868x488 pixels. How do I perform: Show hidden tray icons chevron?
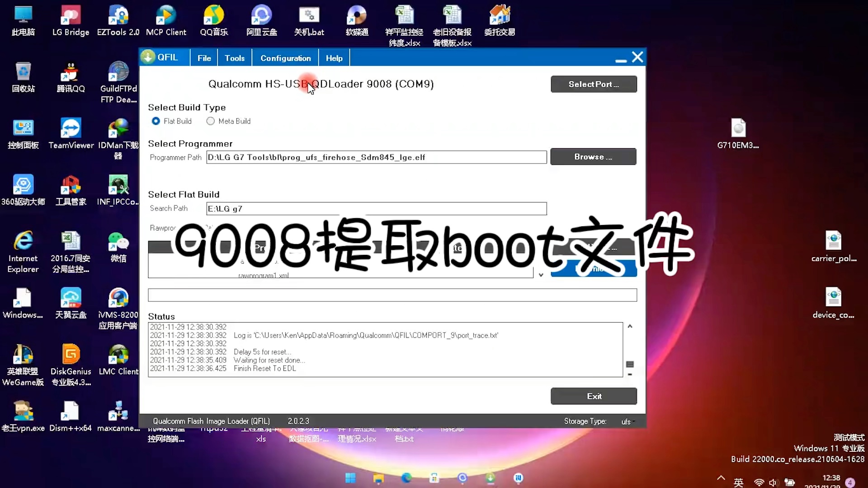(721, 478)
